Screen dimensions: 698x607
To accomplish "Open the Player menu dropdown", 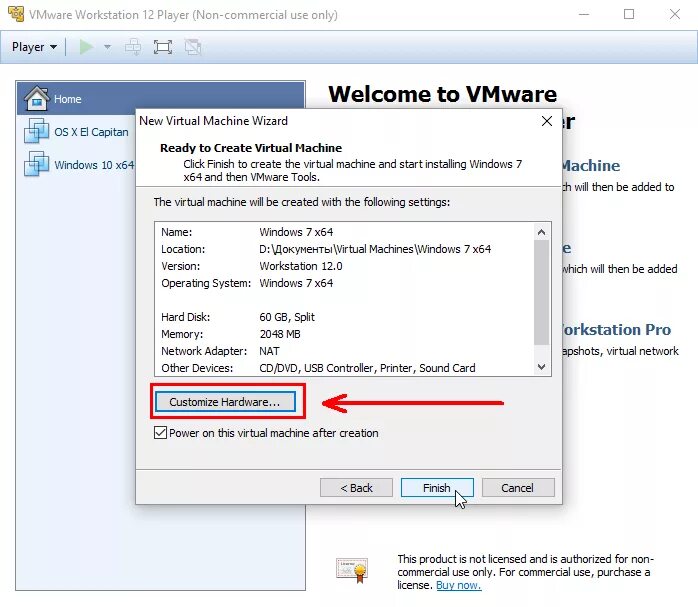I will point(34,47).
